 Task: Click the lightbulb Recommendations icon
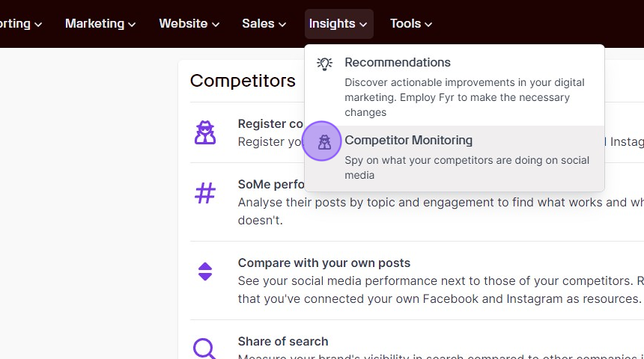[324, 64]
